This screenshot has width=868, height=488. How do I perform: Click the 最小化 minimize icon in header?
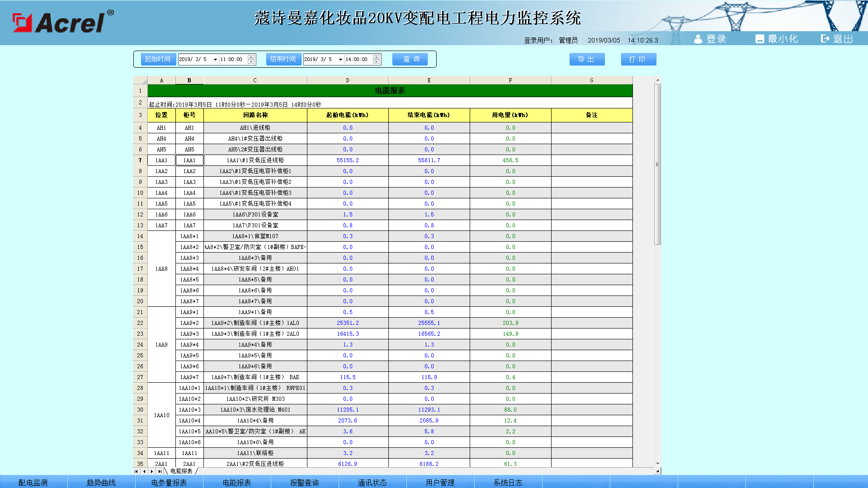(x=759, y=39)
